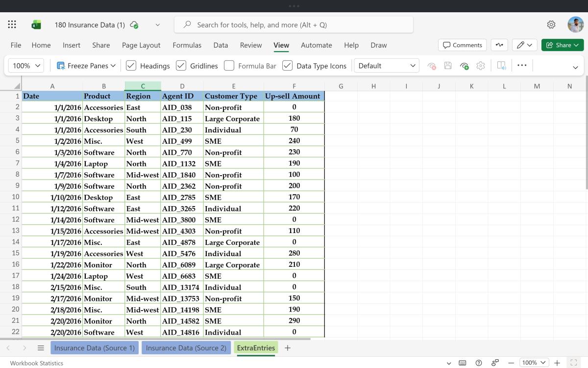This screenshot has height=368, width=588.
Task: Uncheck the Headings checkbox
Action: 131,66
